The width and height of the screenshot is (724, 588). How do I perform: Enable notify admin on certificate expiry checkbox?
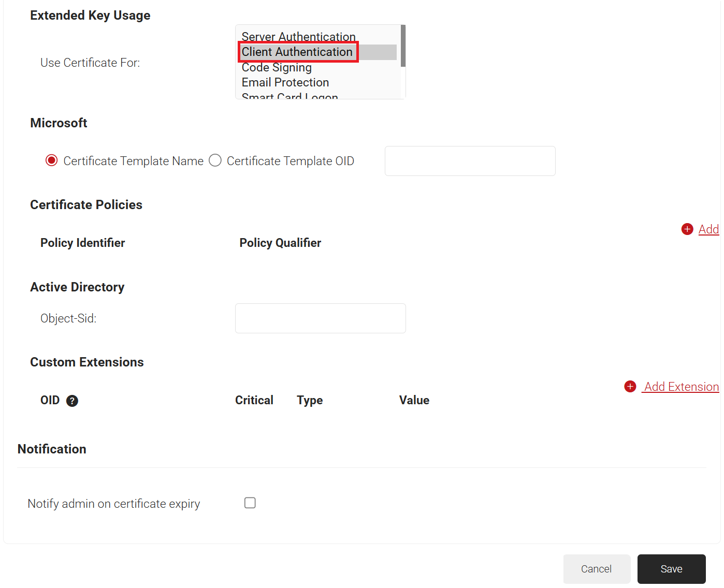(250, 503)
